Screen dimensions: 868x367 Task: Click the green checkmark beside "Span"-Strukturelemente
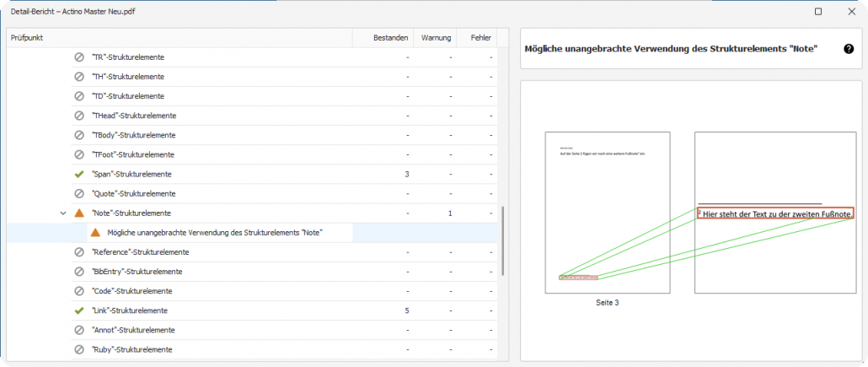pyautogui.click(x=79, y=174)
